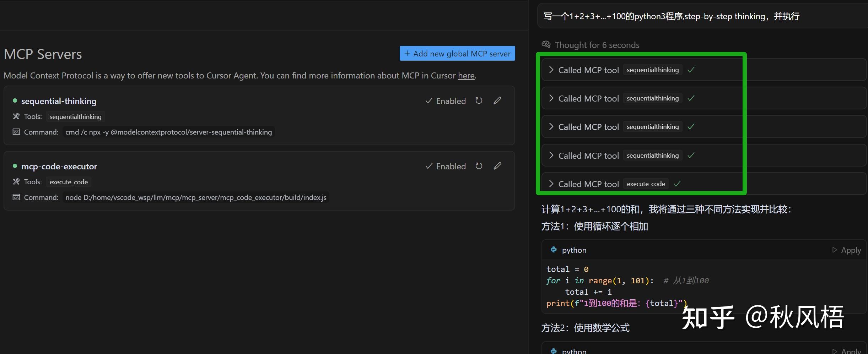Click Add new global MCP server
The width and height of the screenshot is (868, 354).
pyautogui.click(x=457, y=53)
